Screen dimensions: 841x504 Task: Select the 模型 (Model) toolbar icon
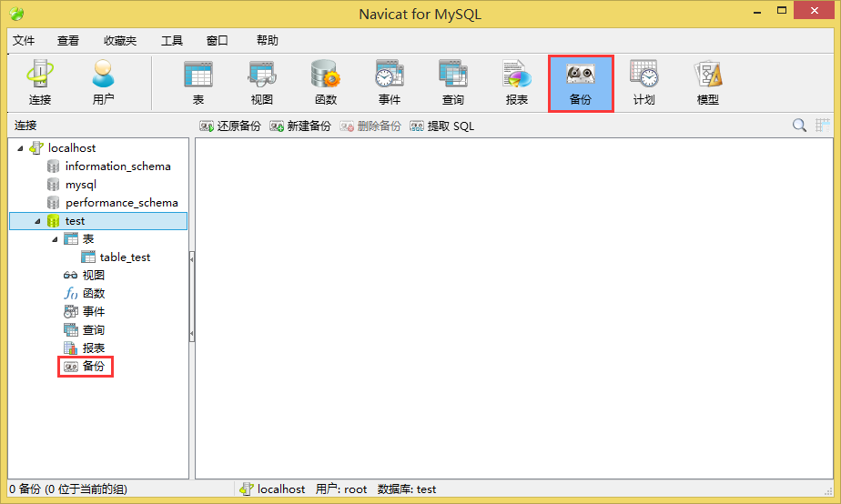[708, 83]
